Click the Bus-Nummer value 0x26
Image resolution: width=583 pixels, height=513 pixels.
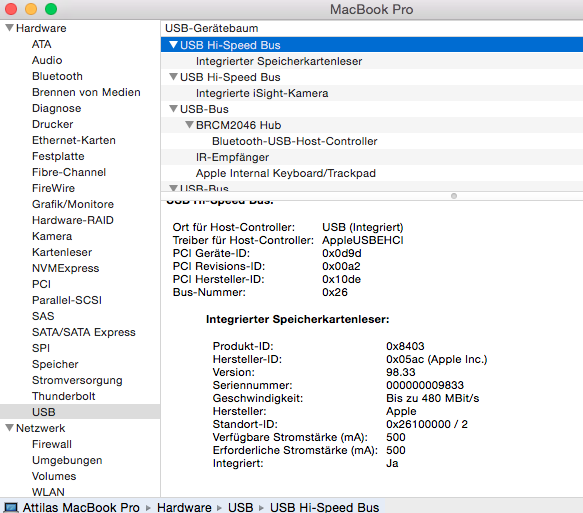[335, 292]
